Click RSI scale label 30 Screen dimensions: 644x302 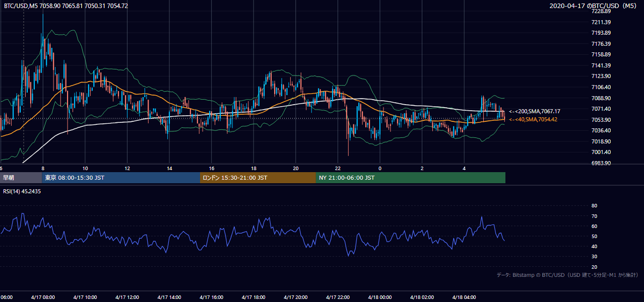pyautogui.click(x=594, y=257)
